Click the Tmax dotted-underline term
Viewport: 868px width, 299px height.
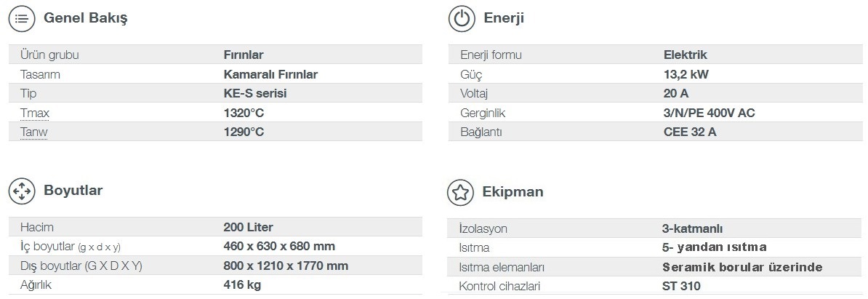click(x=35, y=113)
